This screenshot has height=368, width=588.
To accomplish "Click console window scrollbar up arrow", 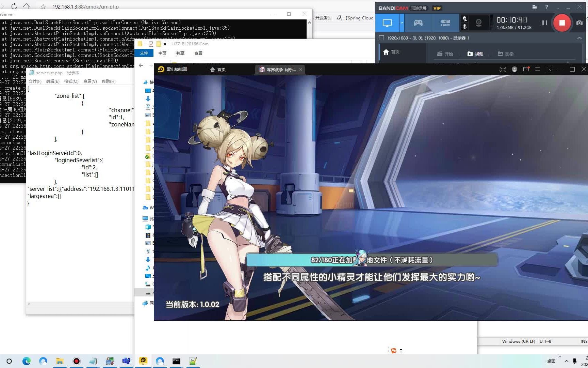I will click(309, 22).
